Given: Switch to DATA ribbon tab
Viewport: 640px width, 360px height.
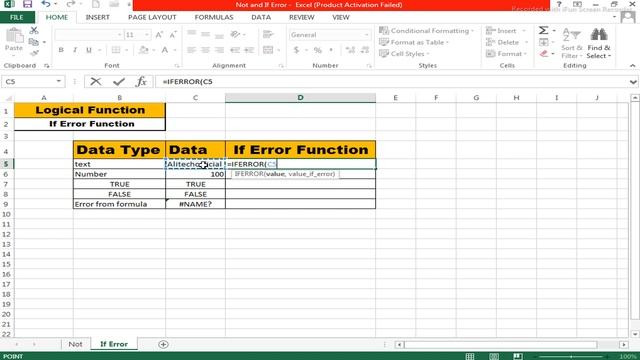Looking at the screenshot, I should [x=261, y=17].
